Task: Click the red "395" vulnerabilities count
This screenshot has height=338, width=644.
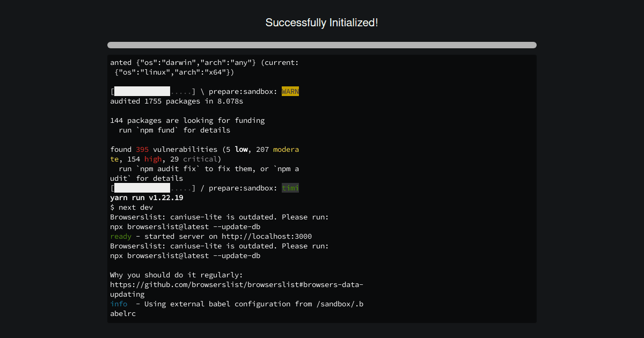Action: point(142,150)
